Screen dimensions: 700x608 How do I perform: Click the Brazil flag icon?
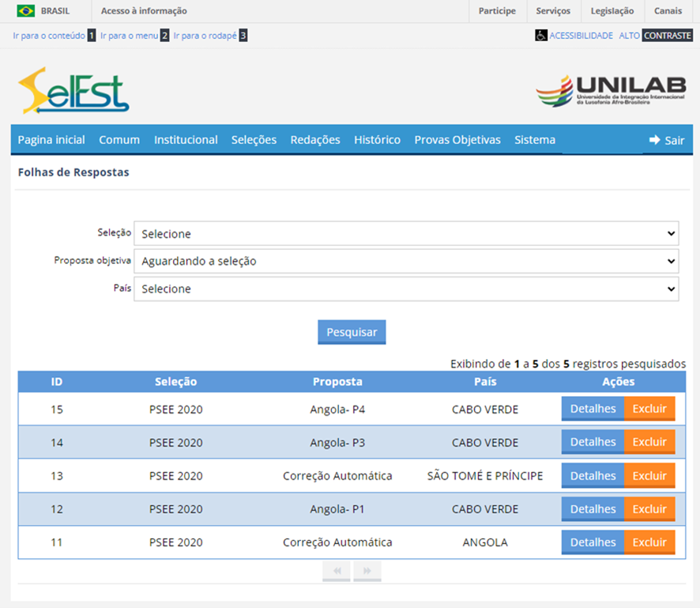pyautogui.click(x=25, y=11)
